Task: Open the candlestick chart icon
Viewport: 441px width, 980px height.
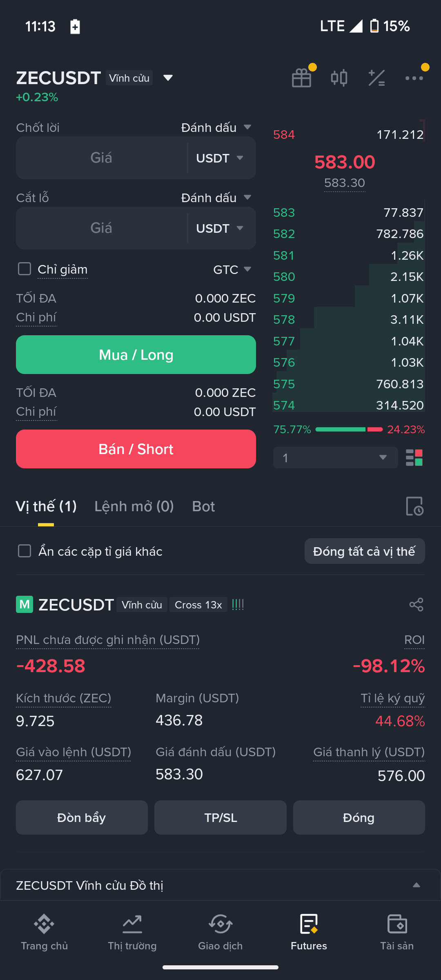Action: click(x=339, y=78)
